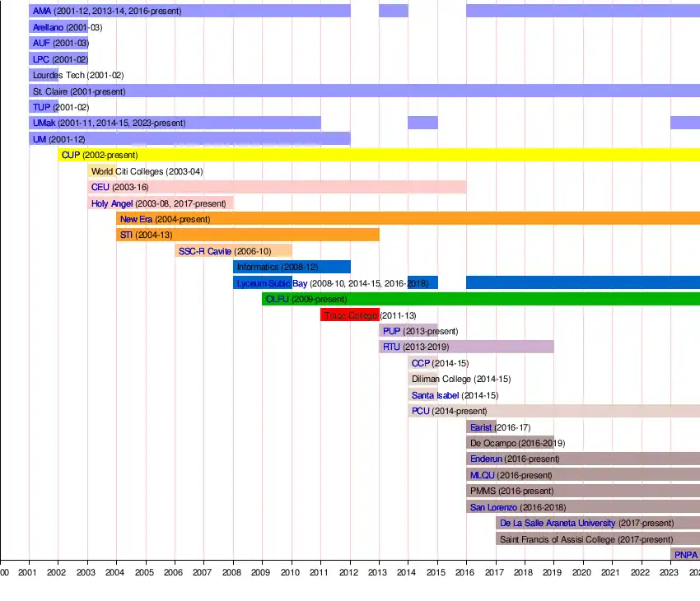Select the Informatics link
The image size is (700, 601).
(x=258, y=268)
